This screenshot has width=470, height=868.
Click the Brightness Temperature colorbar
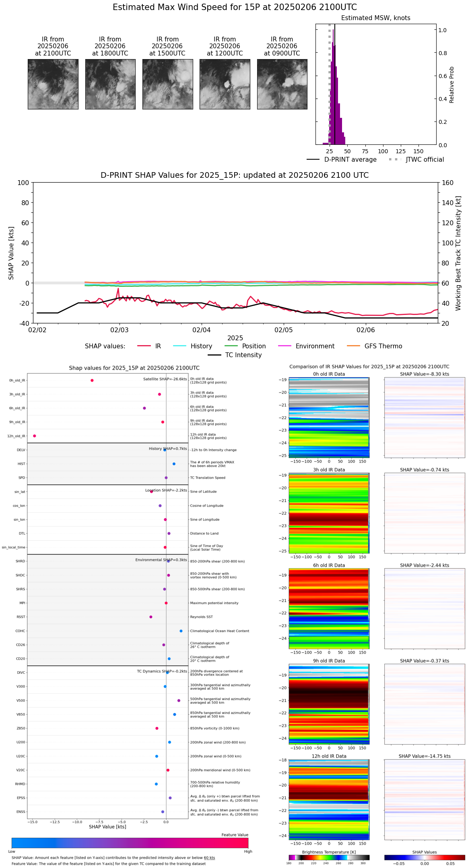[x=329, y=857]
